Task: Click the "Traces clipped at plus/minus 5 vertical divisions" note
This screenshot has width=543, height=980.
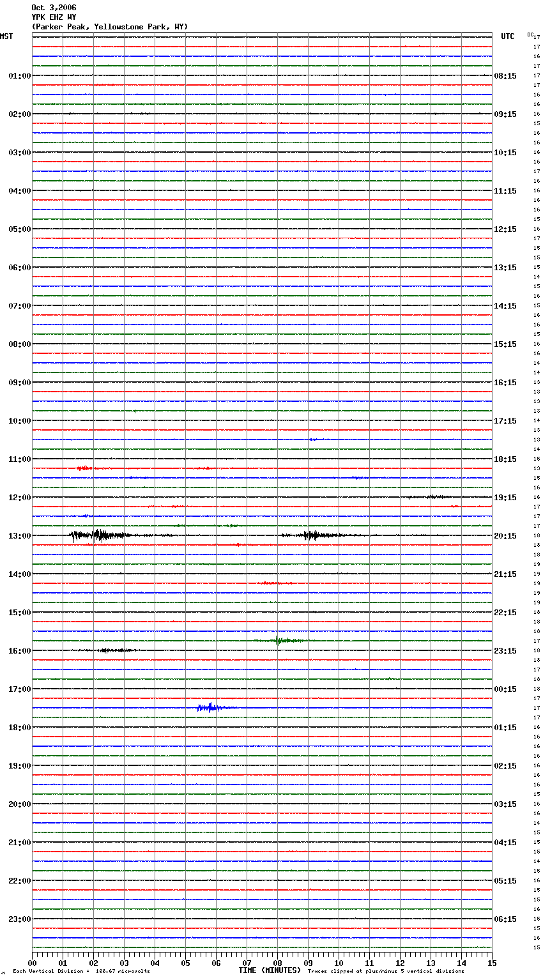Action: [386, 972]
